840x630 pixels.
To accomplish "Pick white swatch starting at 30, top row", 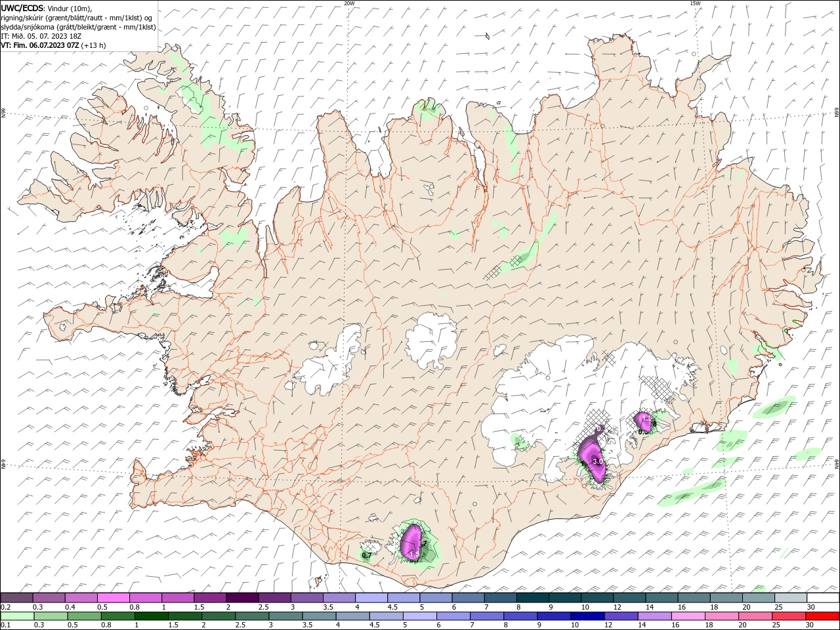I will (823, 598).
